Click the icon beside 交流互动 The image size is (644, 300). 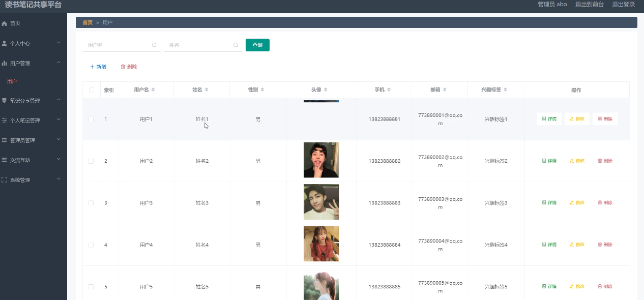pos(5,160)
